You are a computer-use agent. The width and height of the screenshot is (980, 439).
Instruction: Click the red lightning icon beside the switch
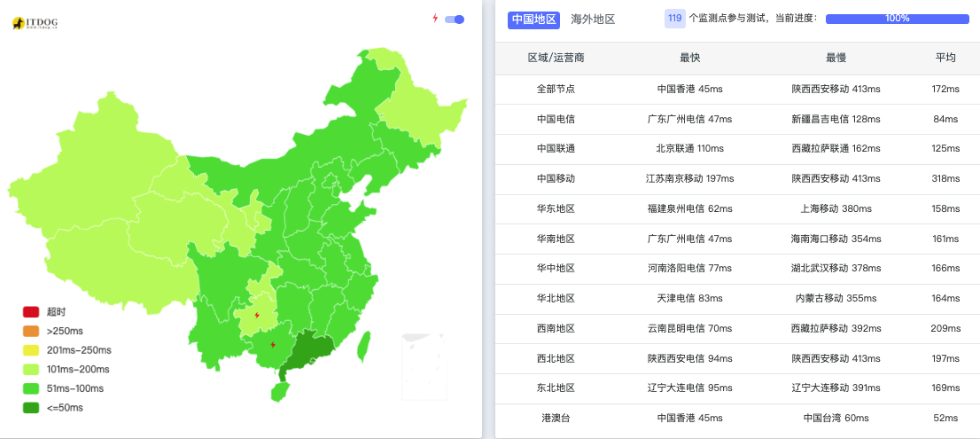(x=435, y=18)
